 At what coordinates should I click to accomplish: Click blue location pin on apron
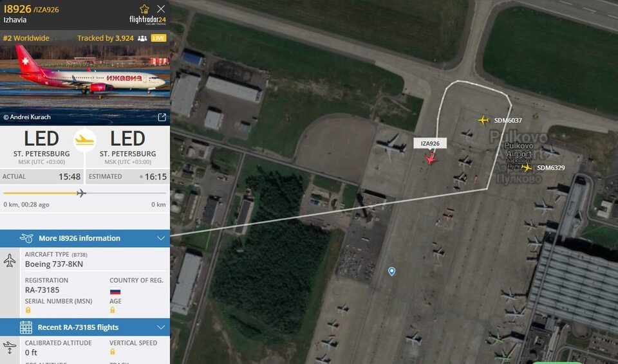pyautogui.click(x=391, y=271)
